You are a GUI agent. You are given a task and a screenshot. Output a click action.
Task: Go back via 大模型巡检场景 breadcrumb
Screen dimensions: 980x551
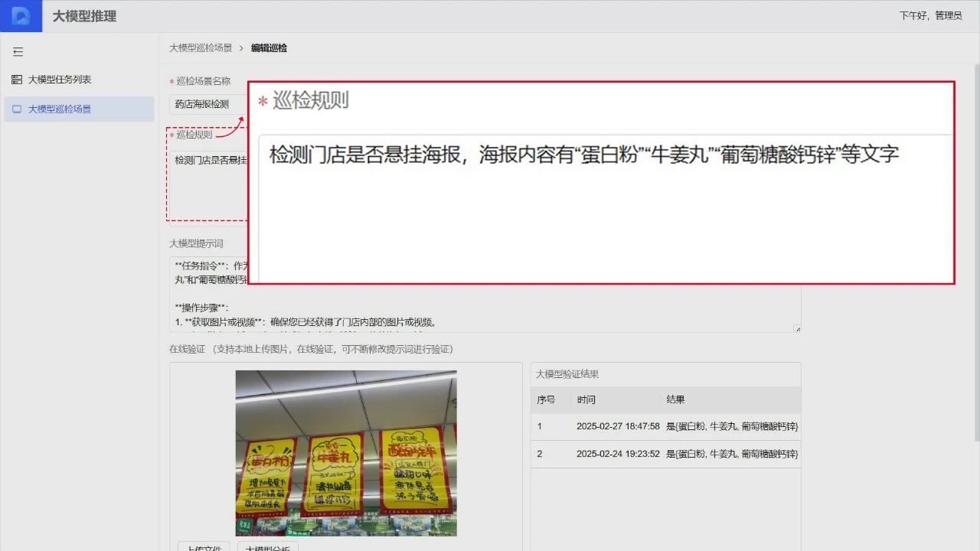tap(201, 48)
